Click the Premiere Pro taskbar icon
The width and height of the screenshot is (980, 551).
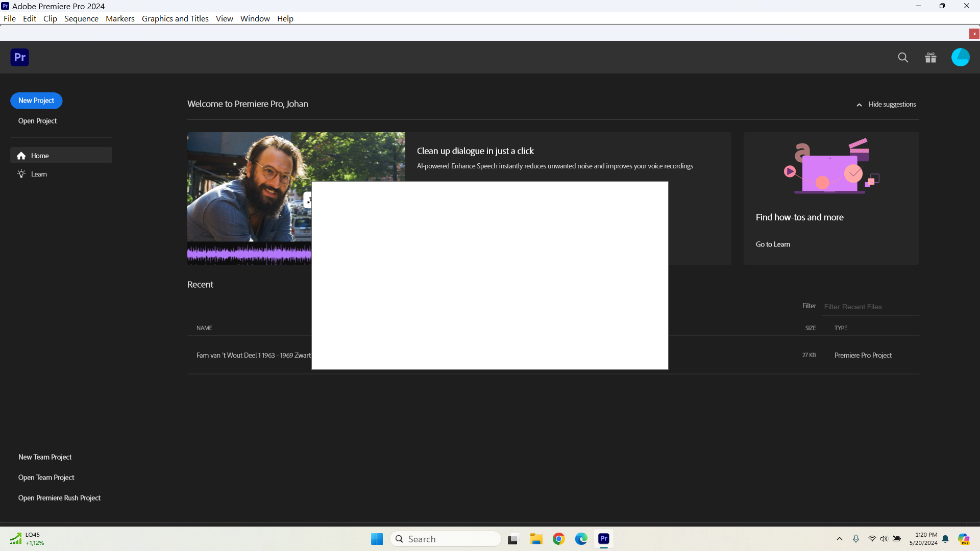[604, 539]
